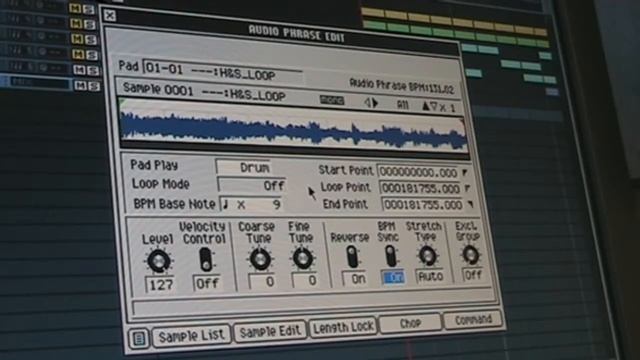Toggle the Velocity Control switch
Screen dimensions: 640x360
206,260
